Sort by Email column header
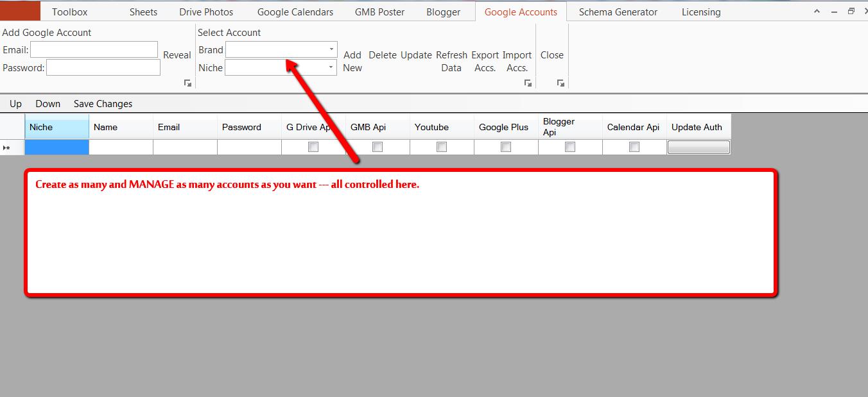The height and width of the screenshot is (397, 868). tap(185, 127)
